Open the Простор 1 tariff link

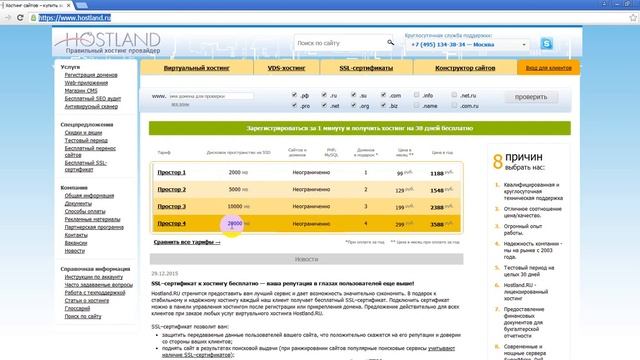pyautogui.click(x=171, y=172)
